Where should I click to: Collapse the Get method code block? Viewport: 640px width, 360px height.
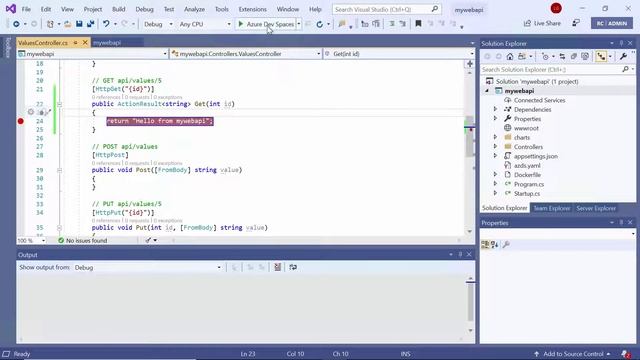pos(60,104)
